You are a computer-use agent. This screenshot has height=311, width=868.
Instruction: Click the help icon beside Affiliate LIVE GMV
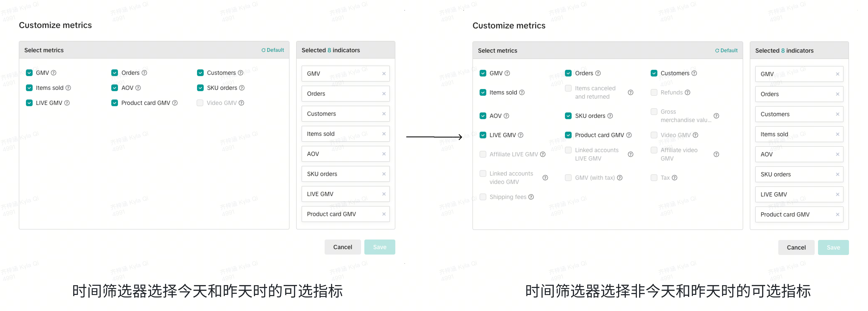(x=543, y=154)
